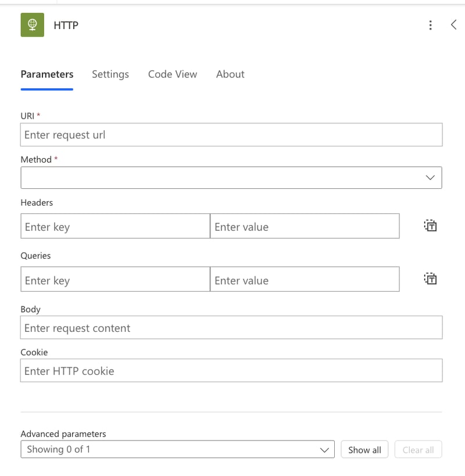Open the Code View tab
Image resolution: width=465 pixels, height=476 pixels.
[x=173, y=74]
